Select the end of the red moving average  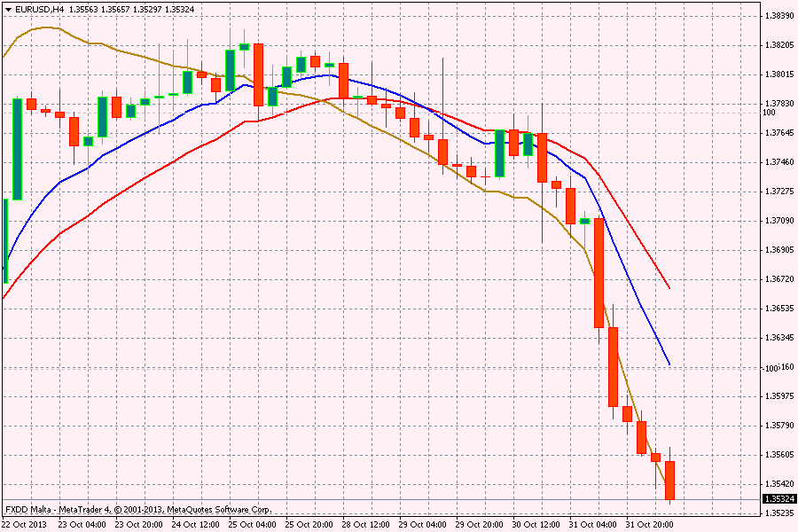coord(669,288)
